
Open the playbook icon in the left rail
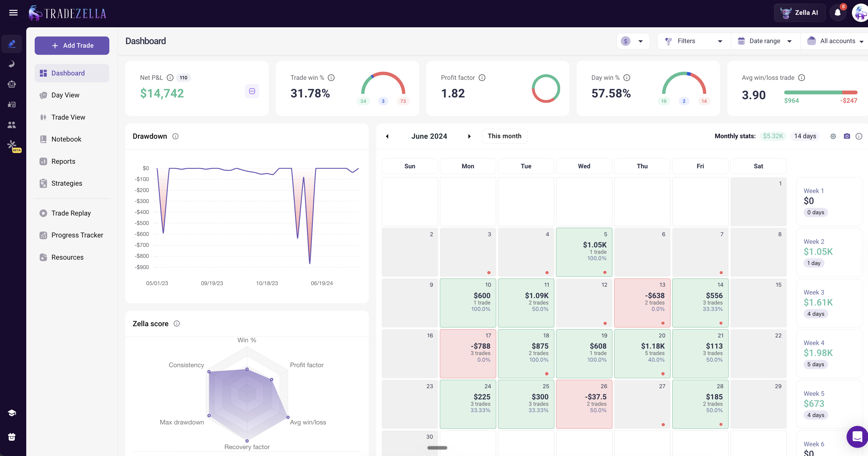coord(12,105)
